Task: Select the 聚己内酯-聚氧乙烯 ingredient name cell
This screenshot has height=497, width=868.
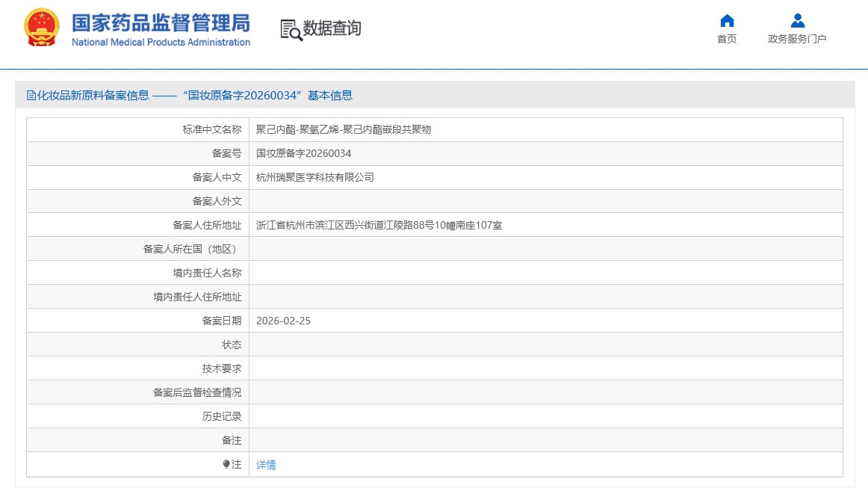Action: [x=344, y=129]
